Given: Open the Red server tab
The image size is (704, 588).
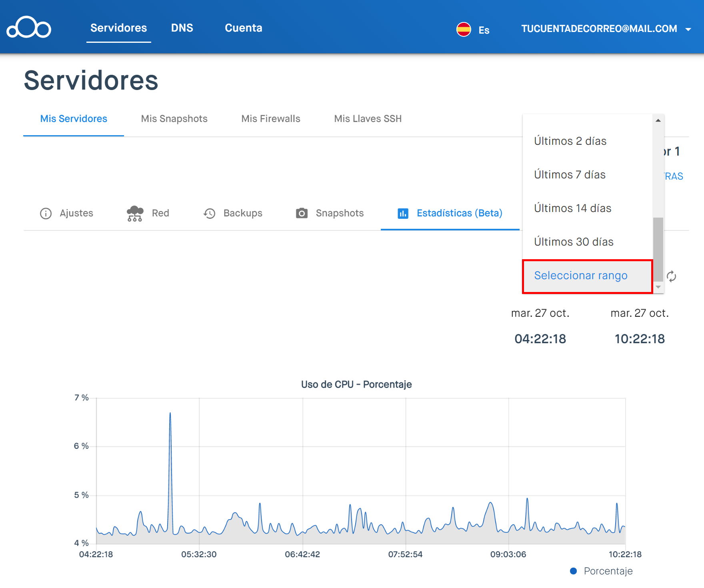Looking at the screenshot, I should pyautogui.click(x=148, y=213).
